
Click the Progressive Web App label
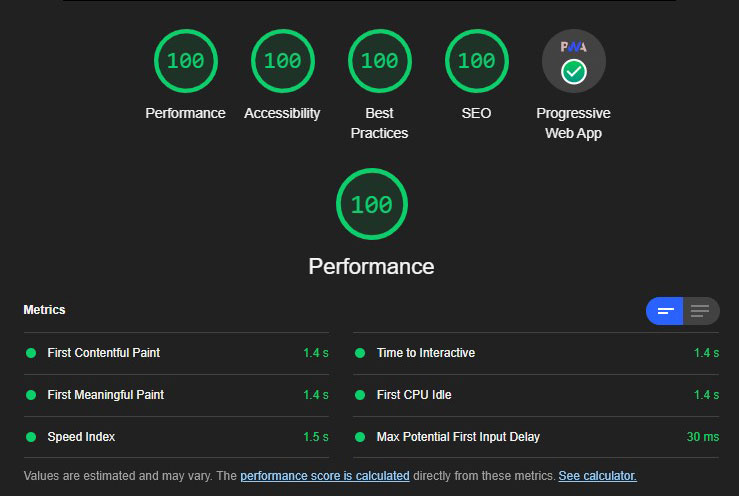(x=573, y=123)
